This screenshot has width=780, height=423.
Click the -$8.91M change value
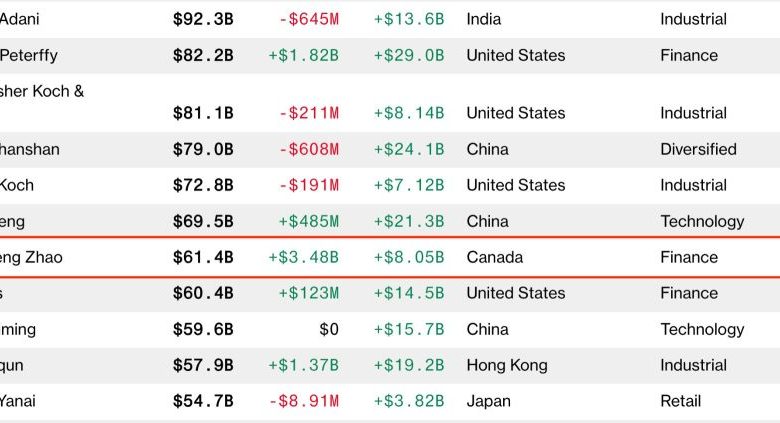[304, 401]
